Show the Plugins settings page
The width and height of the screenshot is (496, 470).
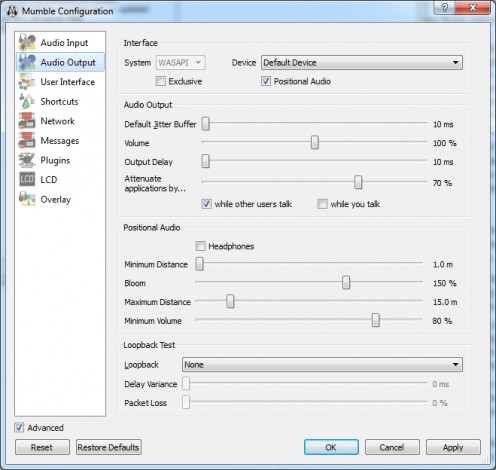click(x=55, y=160)
